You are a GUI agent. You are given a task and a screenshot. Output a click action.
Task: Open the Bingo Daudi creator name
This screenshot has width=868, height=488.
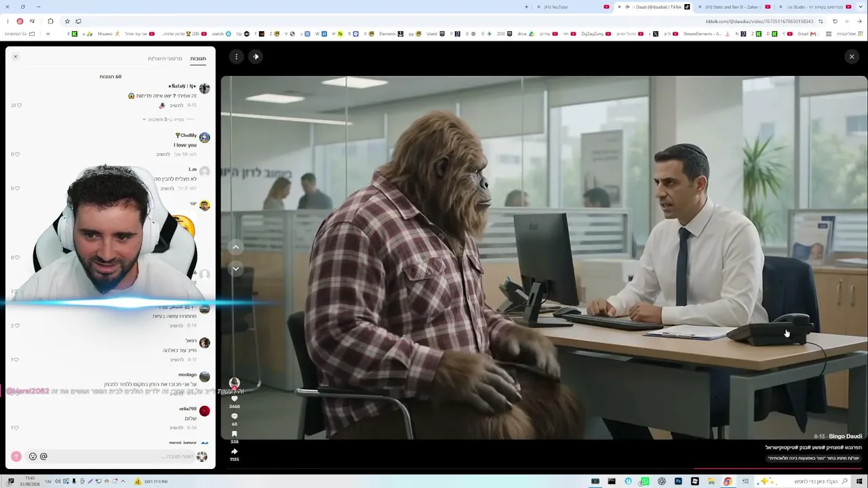coord(845,436)
